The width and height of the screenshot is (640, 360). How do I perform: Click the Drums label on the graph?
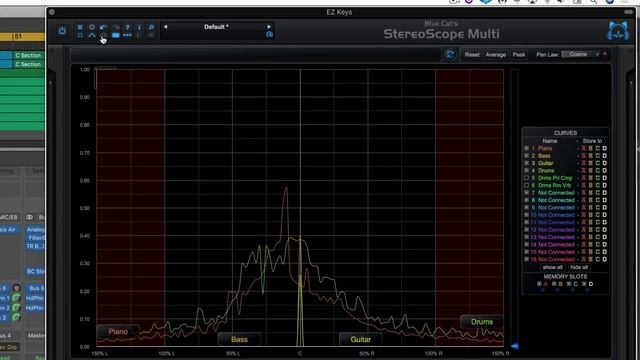click(482, 322)
